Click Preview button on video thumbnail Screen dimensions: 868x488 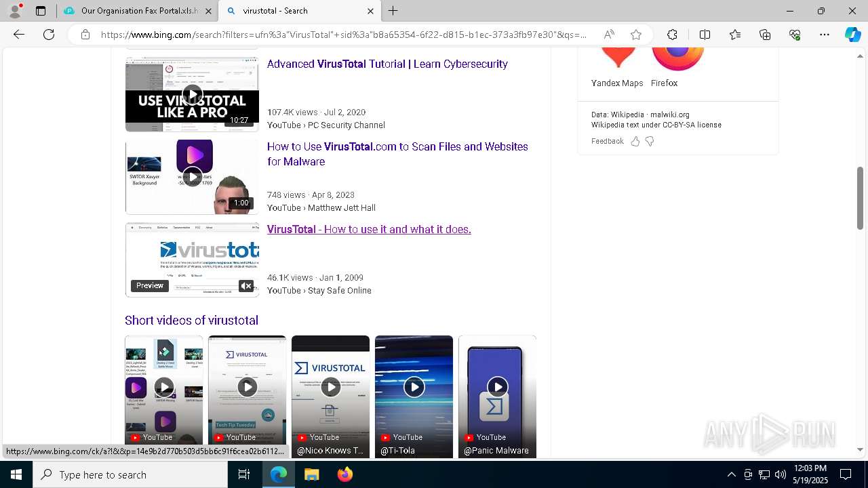click(150, 286)
